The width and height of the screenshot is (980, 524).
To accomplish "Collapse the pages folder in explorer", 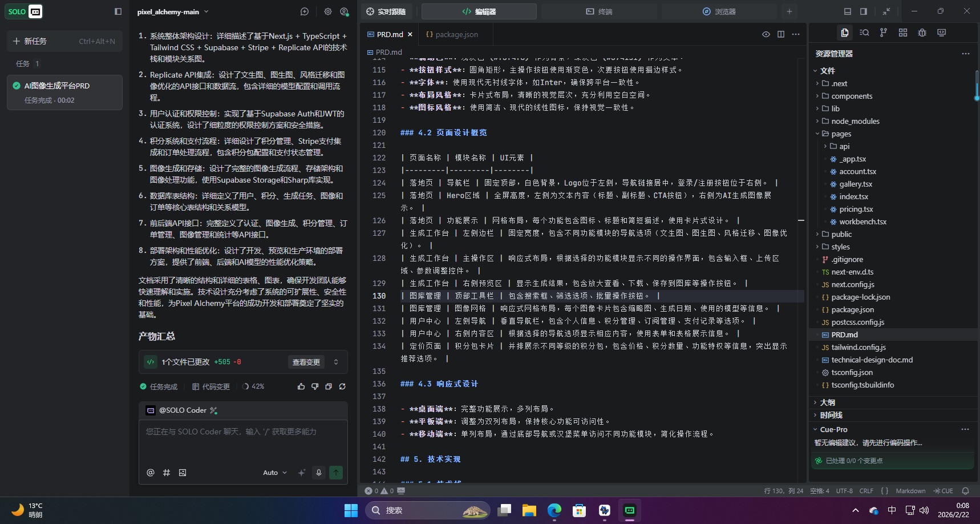I will click(x=818, y=133).
